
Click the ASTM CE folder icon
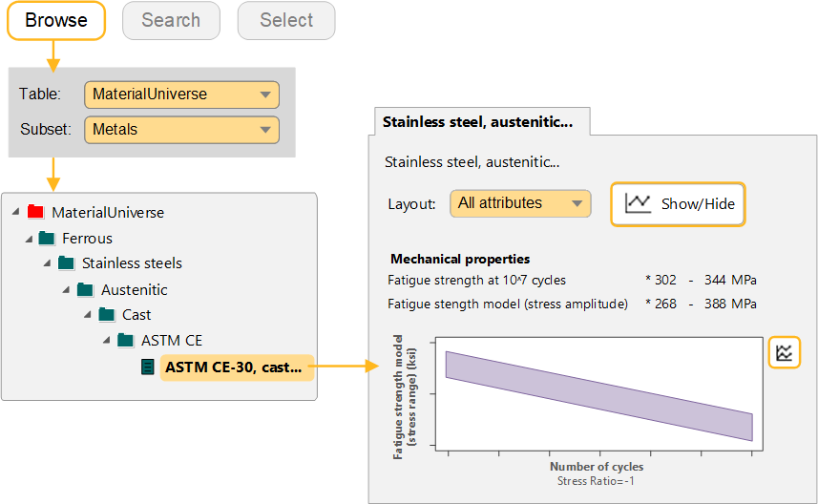[125, 340]
